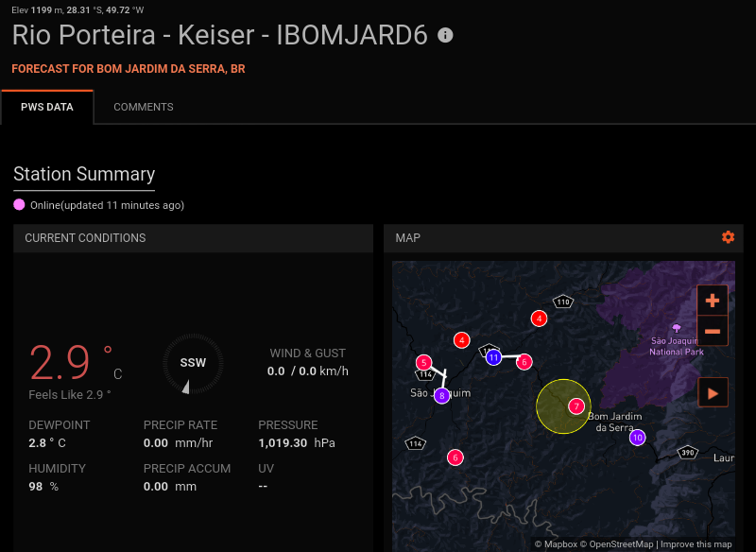Open map settings gear

[728, 237]
